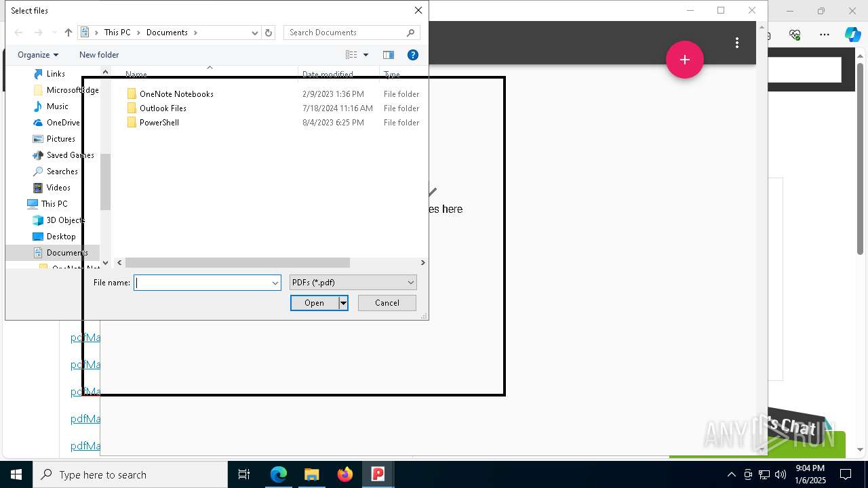The image size is (868, 488).
Task: Click the Help question mark icon in dialog
Action: point(413,55)
